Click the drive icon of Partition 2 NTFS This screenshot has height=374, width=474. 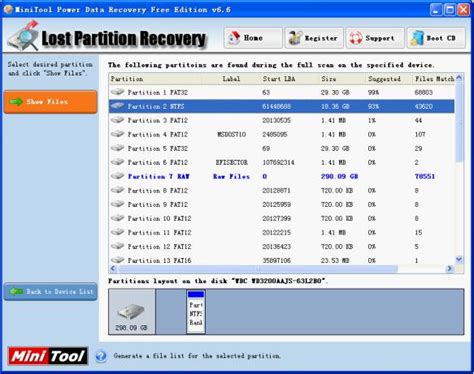pos(117,106)
